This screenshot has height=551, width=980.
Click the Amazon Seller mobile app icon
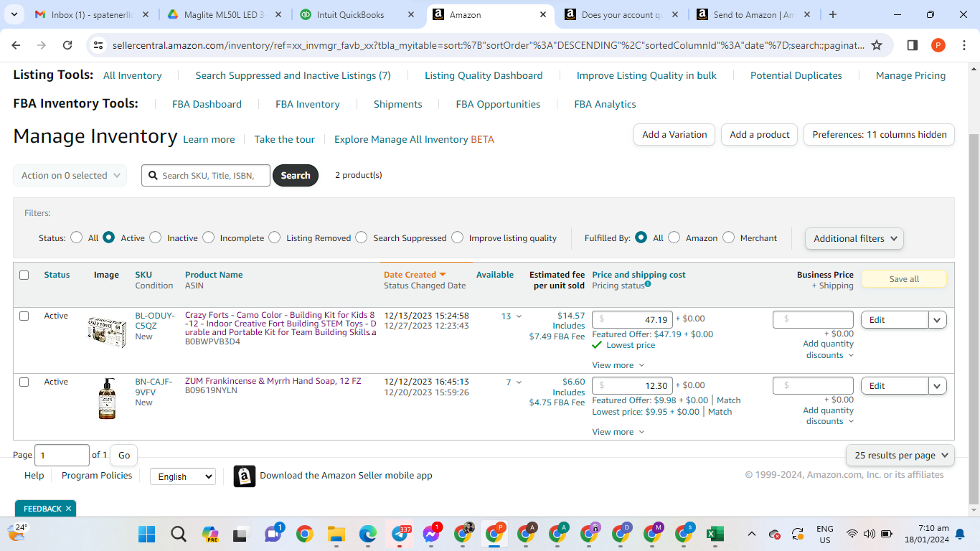coord(245,476)
